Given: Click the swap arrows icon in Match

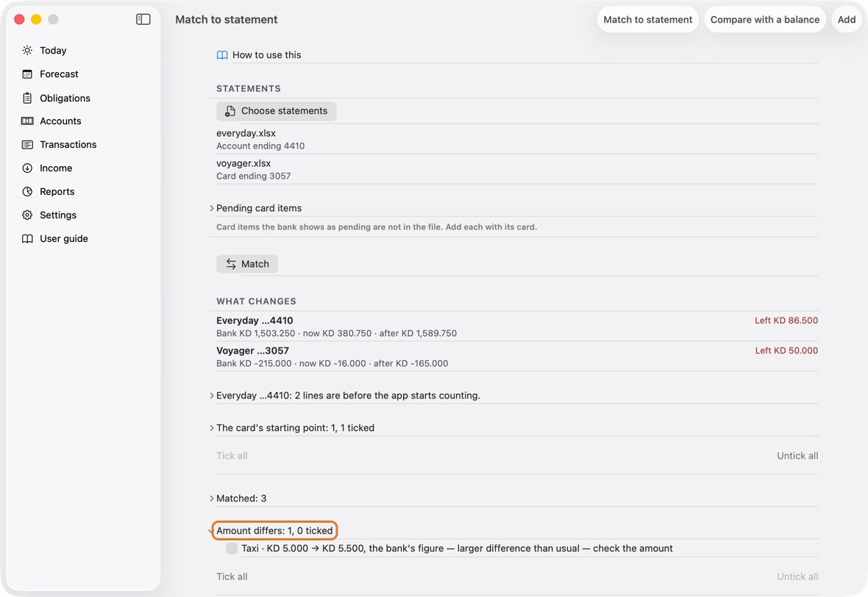Looking at the screenshot, I should pyautogui.click(x=231, y=264).
